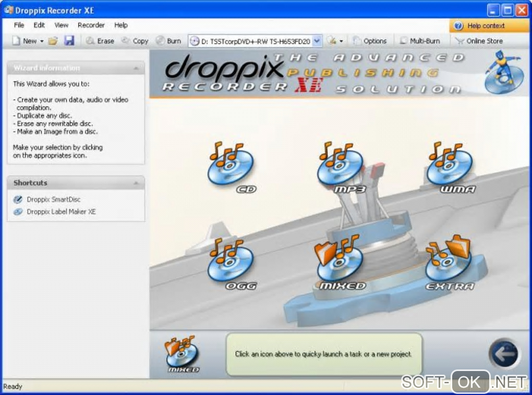Launch the CD audio project icon
Screen dimensions: 532x395
tap(232, 167)
